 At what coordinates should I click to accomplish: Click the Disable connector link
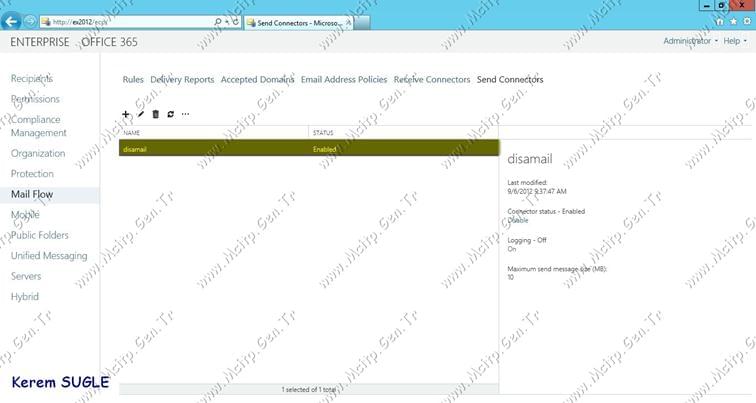pos(518,220)
